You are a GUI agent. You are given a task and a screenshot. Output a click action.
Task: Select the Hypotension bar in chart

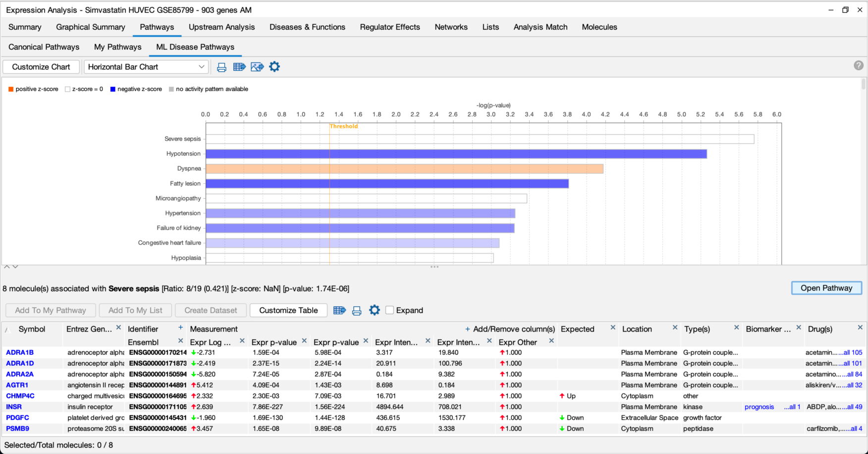pyautogui.click(x=456, y=154)
